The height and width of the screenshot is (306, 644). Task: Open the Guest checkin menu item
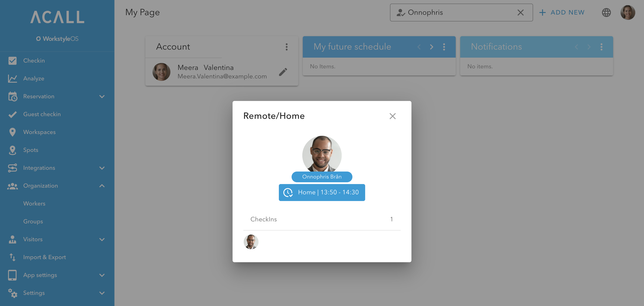coord(57,114)
